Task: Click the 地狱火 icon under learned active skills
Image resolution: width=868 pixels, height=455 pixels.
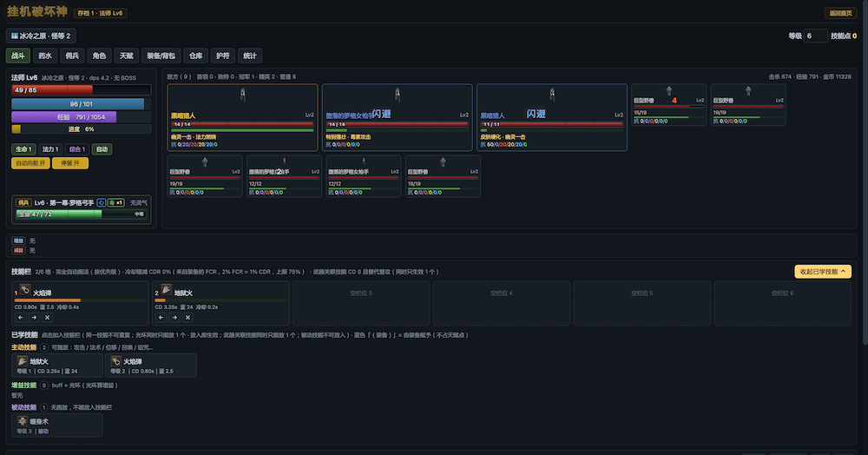Action: (x=23, y=361)
